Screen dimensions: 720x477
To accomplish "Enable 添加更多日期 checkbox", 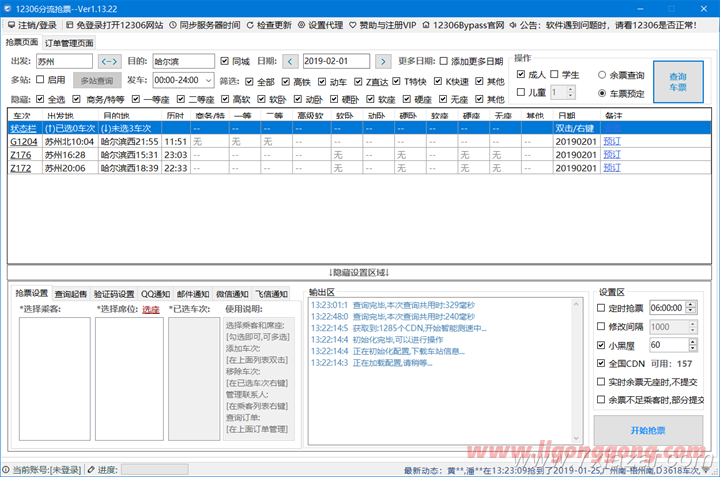I will click(444, 61).
